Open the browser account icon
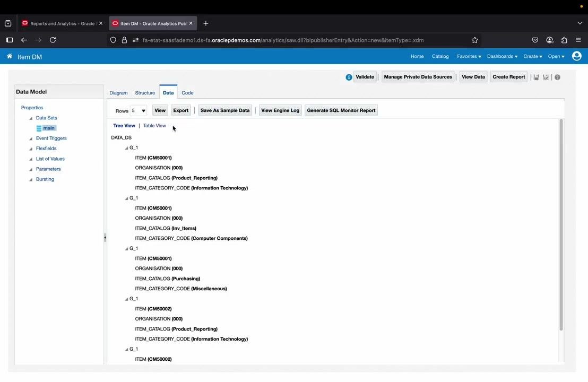Viewport: 588px width, 382px height. click(x=550, y=40)
